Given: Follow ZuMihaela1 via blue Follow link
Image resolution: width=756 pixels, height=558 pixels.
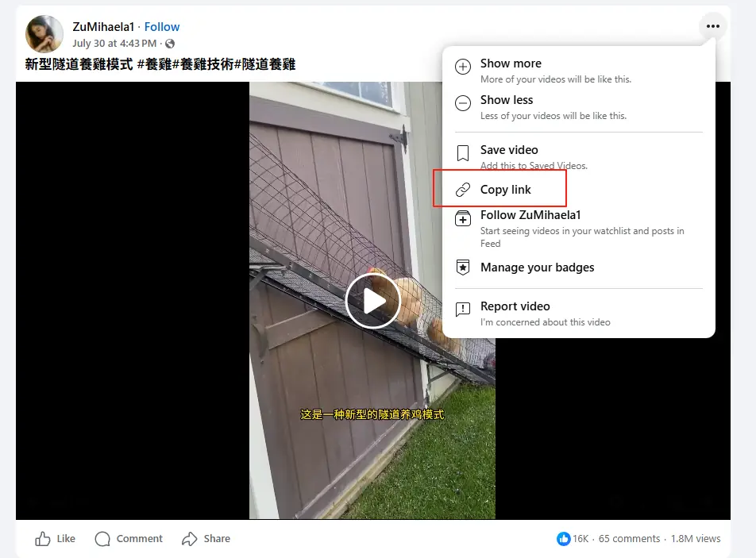Looking at the screenshot, I should coord(162,27).
